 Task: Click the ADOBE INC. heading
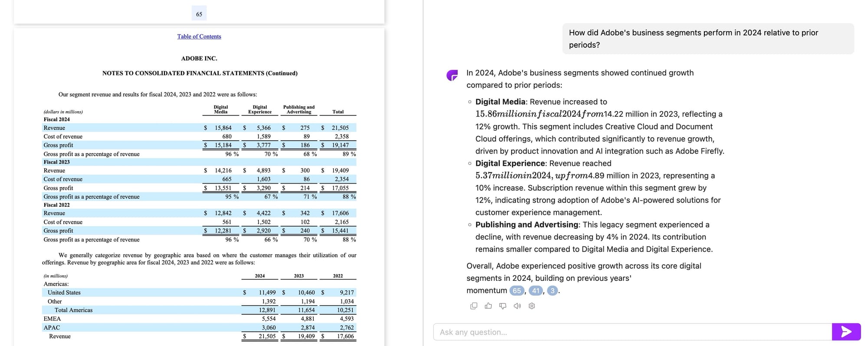click(x=199, y=58)
